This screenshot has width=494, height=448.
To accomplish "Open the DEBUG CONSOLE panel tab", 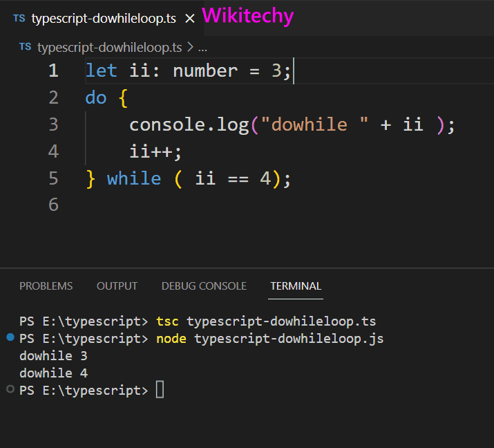I will coord(204,286).
